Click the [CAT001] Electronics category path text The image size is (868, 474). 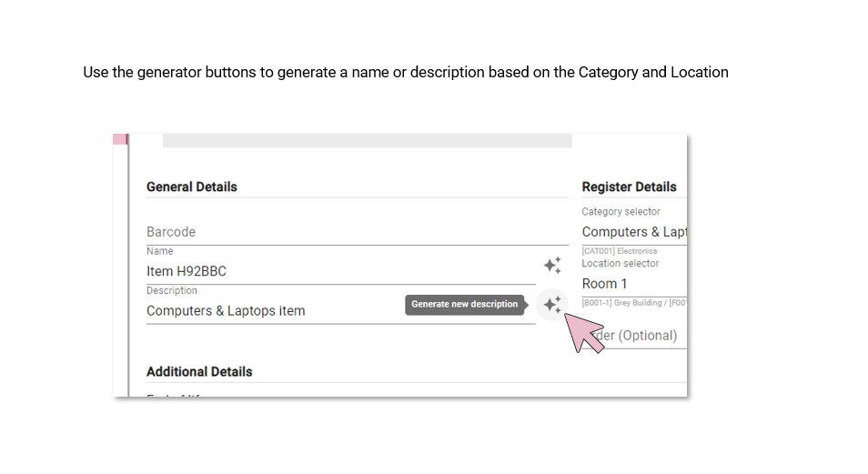point(620,251)
